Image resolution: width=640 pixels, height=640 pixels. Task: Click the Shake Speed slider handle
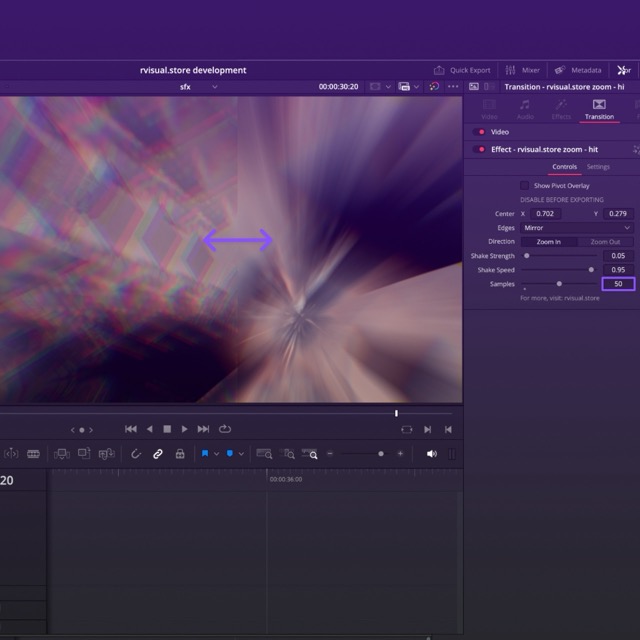point(591,270)
